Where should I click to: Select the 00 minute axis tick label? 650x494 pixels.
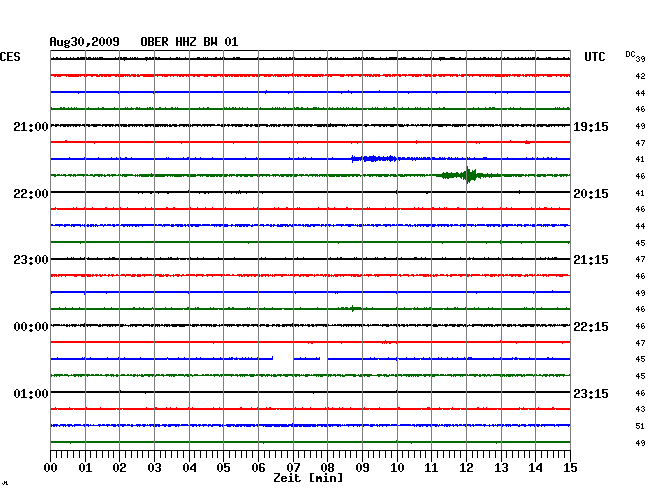point(51,468)
